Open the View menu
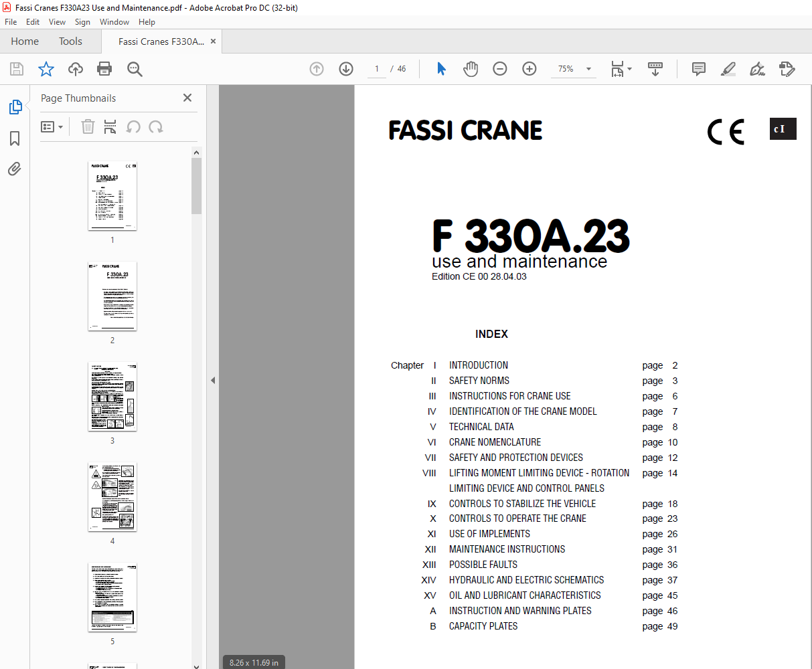812x669 pixels. (58, 21)
